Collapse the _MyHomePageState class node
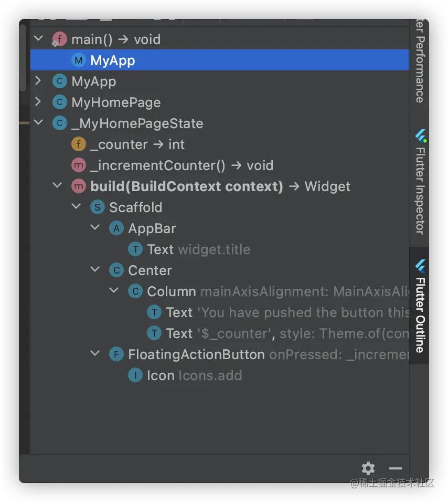448x502 pixels. [38, 123]
